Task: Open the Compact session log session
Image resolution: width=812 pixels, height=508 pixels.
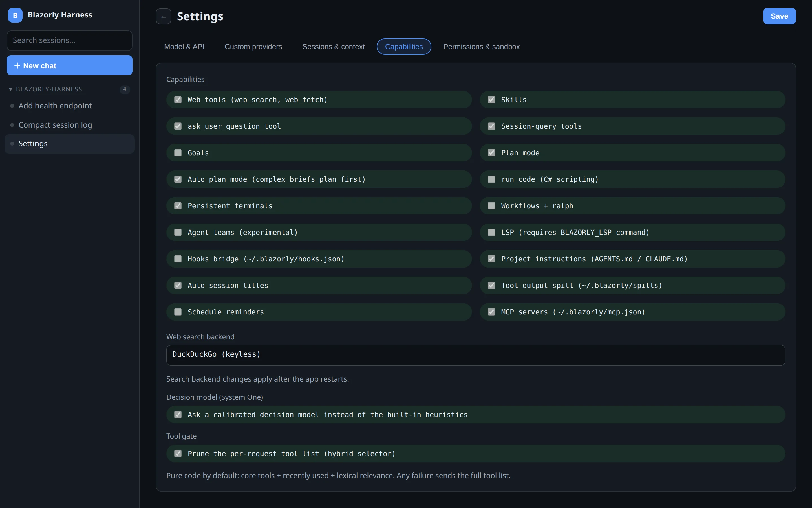Action: click(x=69, y=125)
